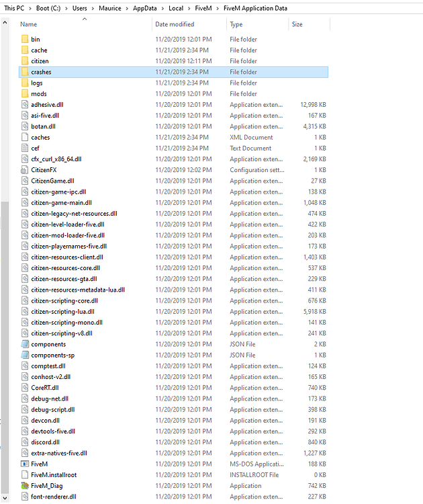The width and height of the screenshot is (423, 504).
Task: Select citizen-resources-metadata-lua.dll file name
Action: [x=78, y=290]
